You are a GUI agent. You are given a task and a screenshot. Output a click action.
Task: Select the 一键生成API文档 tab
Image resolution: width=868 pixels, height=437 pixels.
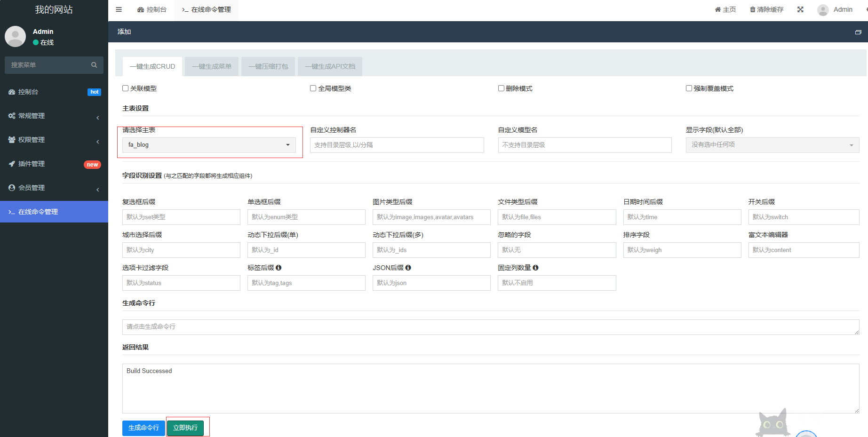point(330,66)
